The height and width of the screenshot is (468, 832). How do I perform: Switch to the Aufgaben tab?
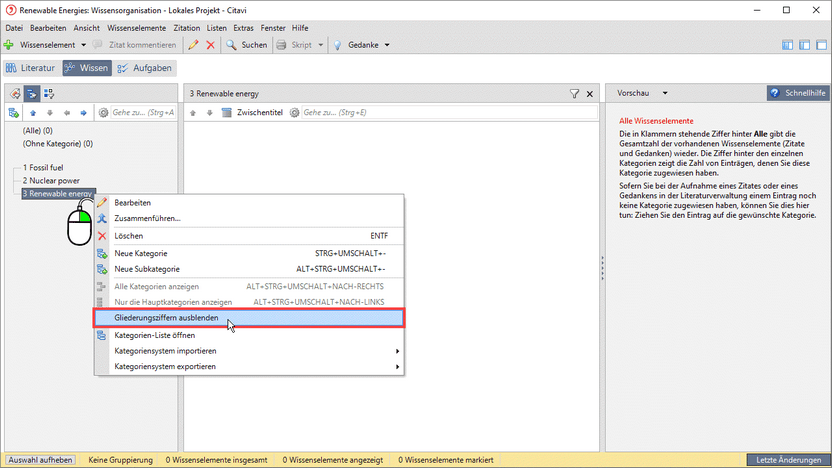pos(145,68)
